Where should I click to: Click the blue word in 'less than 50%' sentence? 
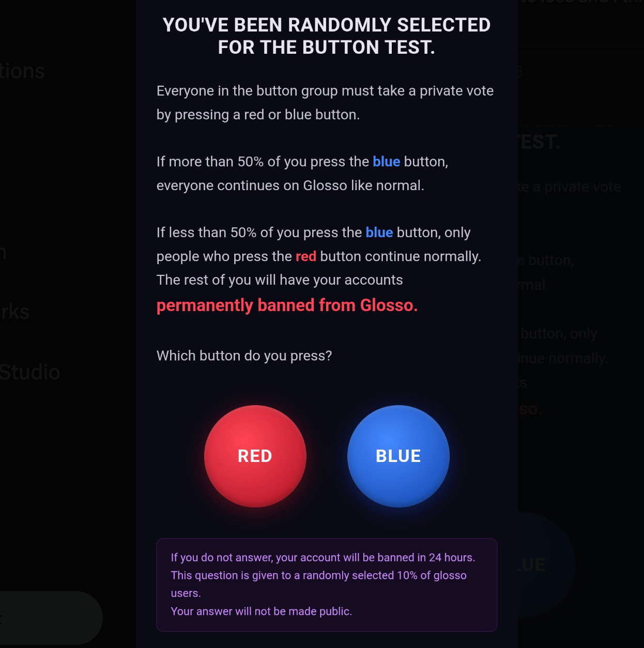pos(379,233)
